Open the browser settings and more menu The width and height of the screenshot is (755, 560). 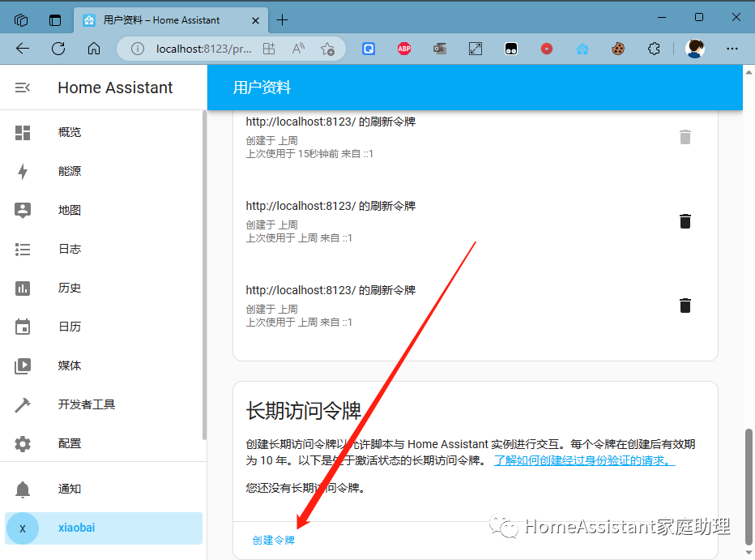click(732, 48)
